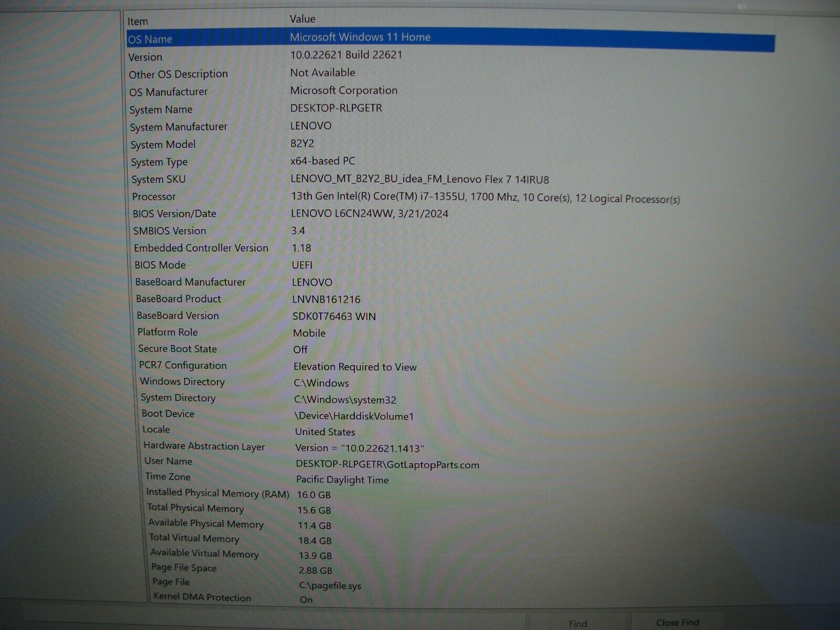
Task: Select the Time Zone row
Action: click(168, 477)
